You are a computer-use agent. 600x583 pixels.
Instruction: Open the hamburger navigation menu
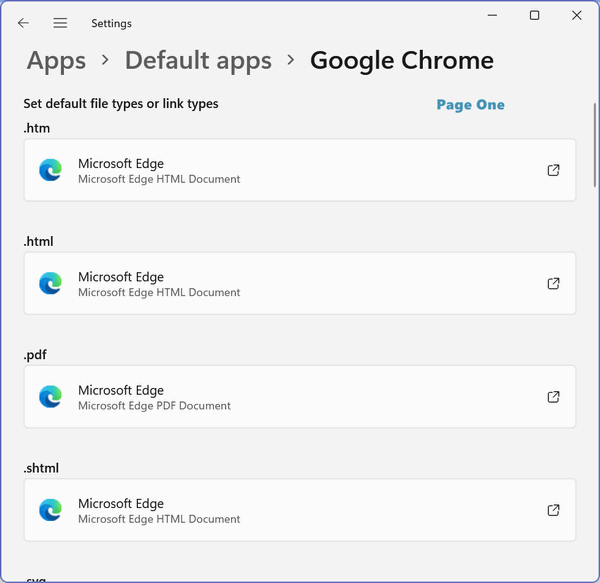tap(60, 23)
